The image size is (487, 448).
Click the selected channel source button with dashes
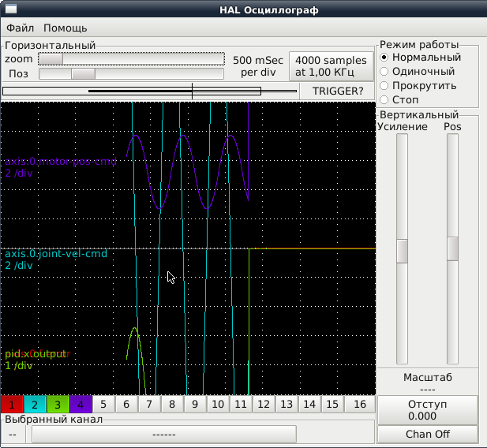tap(164, 435)
